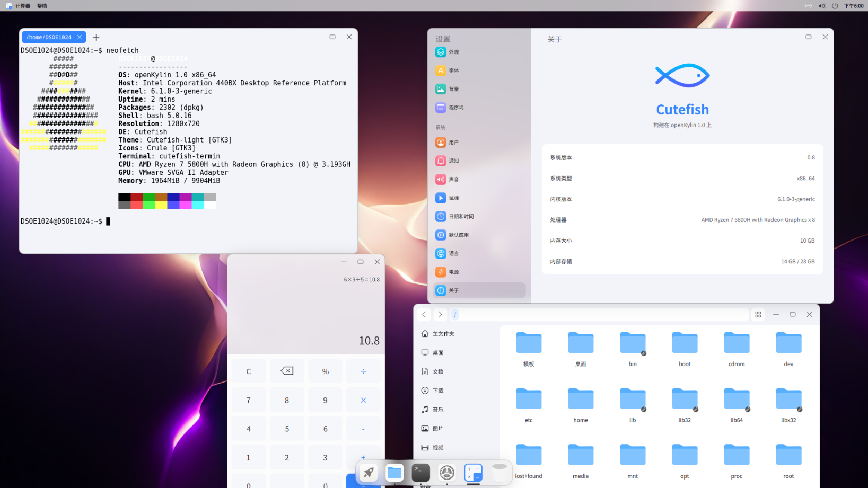Select the home folder in the file manager
Viewport: 868px width, 488px height.
pos(581,405)
